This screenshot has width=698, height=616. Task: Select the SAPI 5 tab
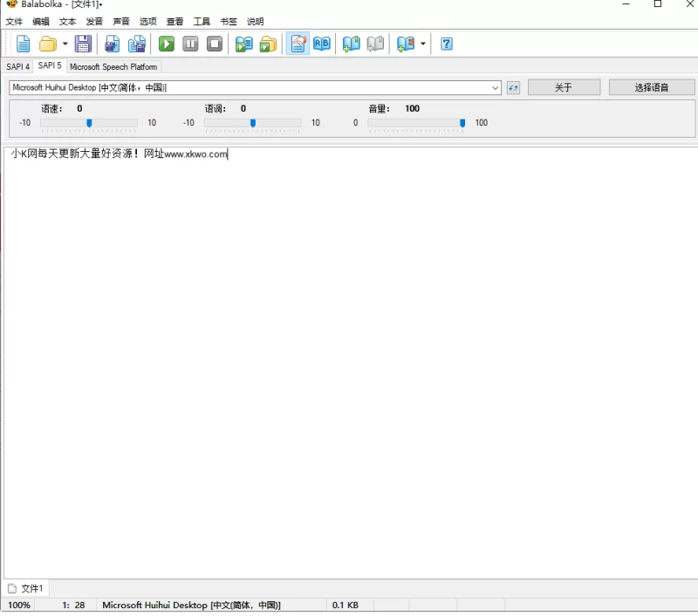click(x=50, y=65)
